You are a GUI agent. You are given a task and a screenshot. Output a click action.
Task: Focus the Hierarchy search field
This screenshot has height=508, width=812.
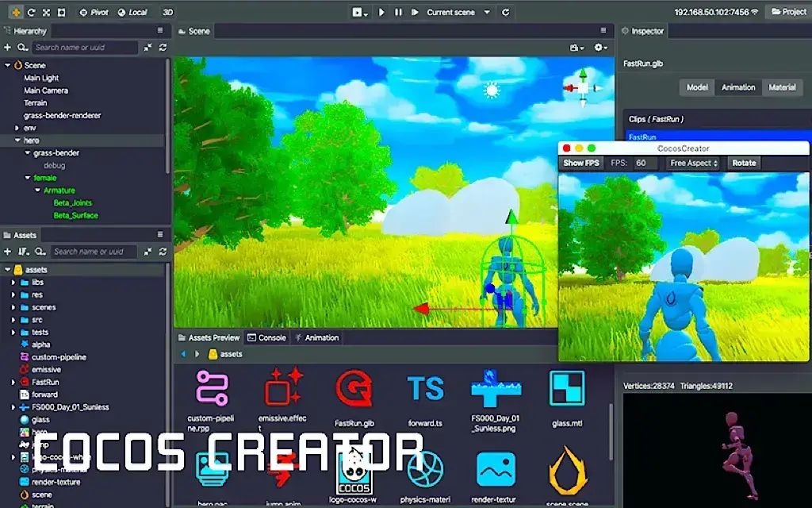coord(85,47)
